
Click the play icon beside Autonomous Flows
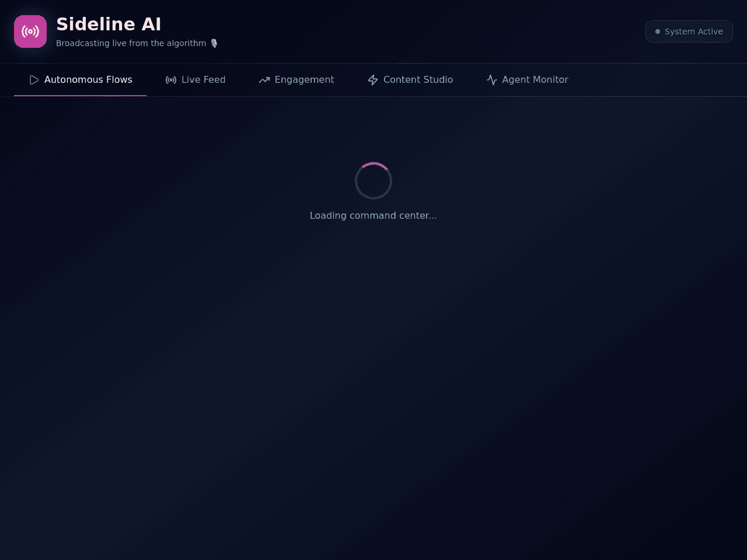[x=34, y=80]
